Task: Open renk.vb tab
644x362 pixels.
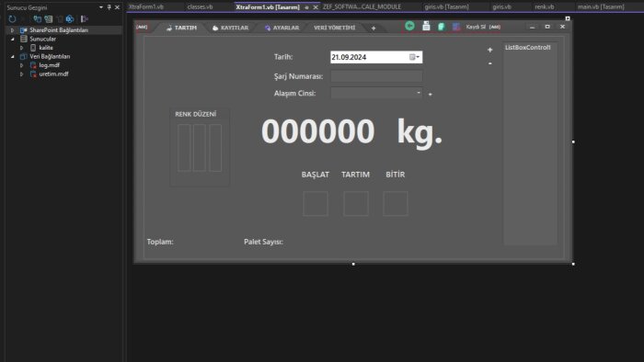Action: (545, 7)
